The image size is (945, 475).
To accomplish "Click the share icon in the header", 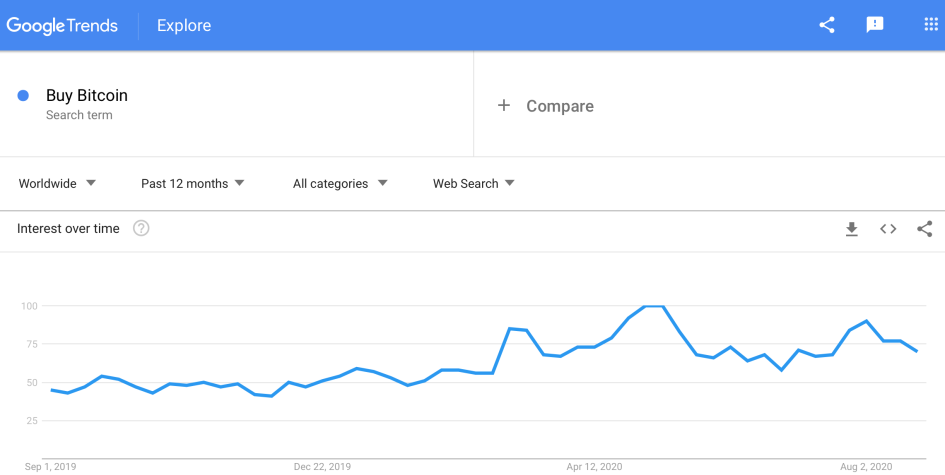I will (827, 25).
